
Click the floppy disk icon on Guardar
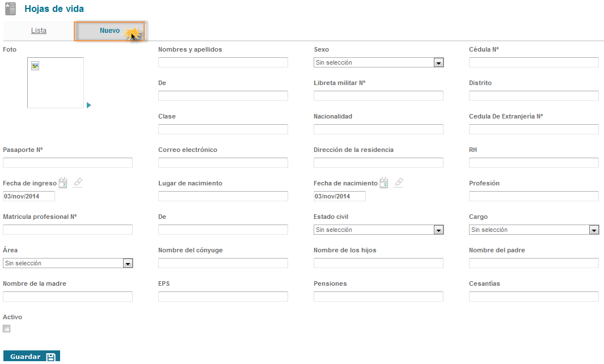point(50,357)
